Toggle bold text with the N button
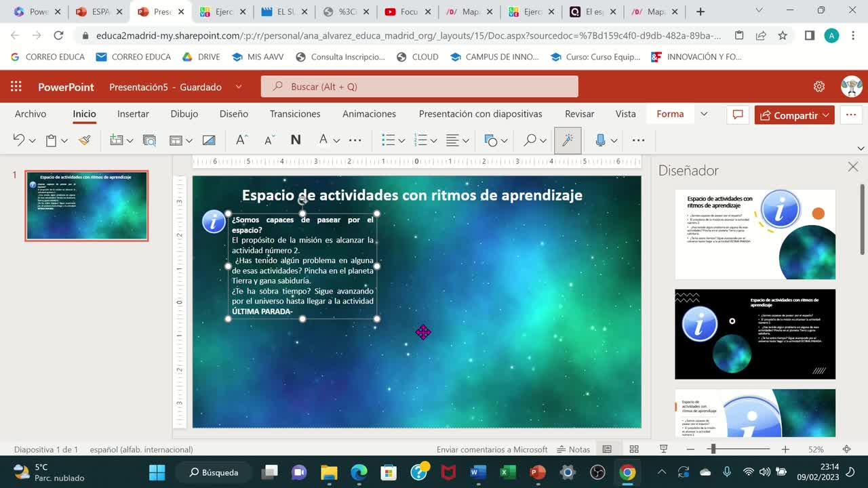Screen dimensions: 868x488 point(296,140)
